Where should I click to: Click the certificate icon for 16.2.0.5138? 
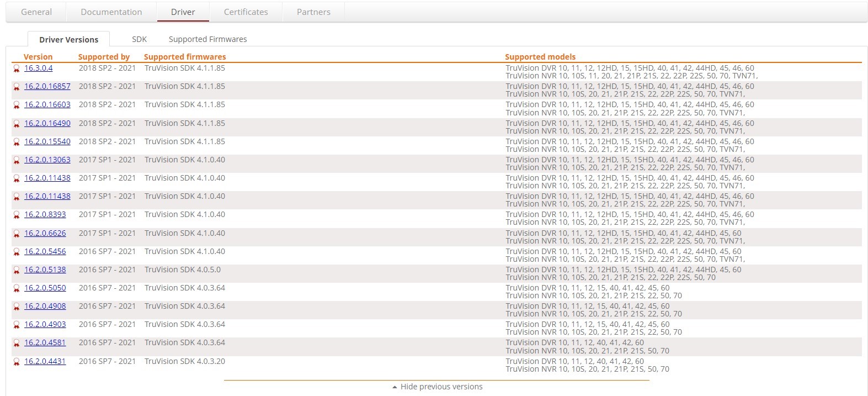pyautogui.click(x=17, y=271)
